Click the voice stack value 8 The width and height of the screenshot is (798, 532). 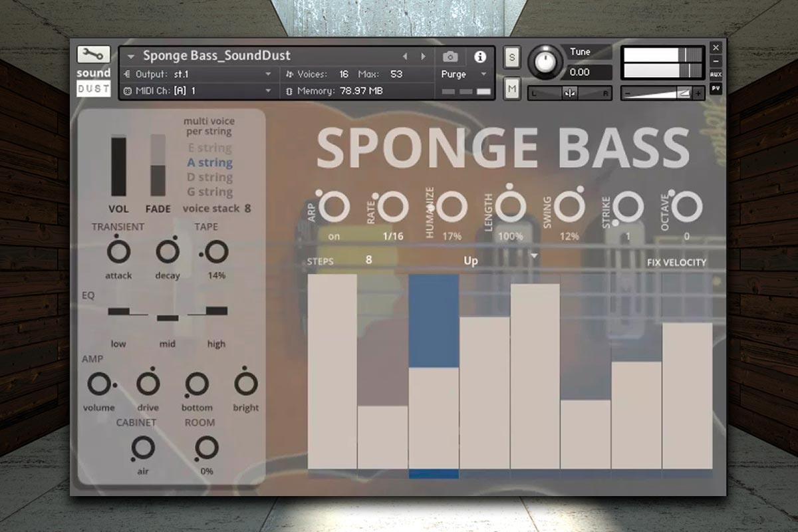(247, 208)
